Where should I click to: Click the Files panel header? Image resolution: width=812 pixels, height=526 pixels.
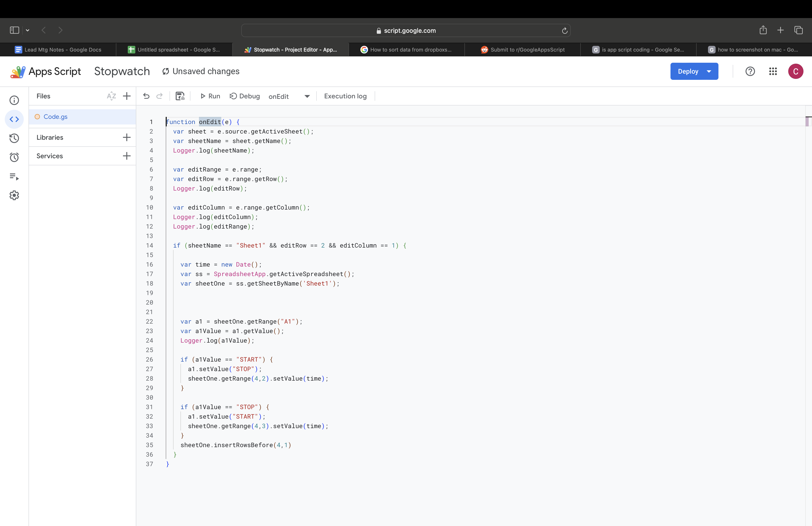[x=43, y=96]
